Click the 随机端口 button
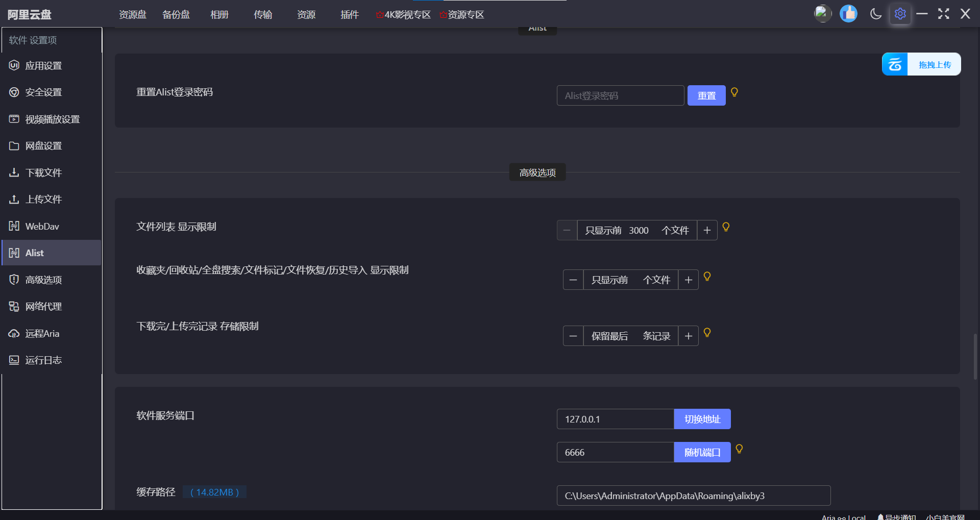 point(702,452)
